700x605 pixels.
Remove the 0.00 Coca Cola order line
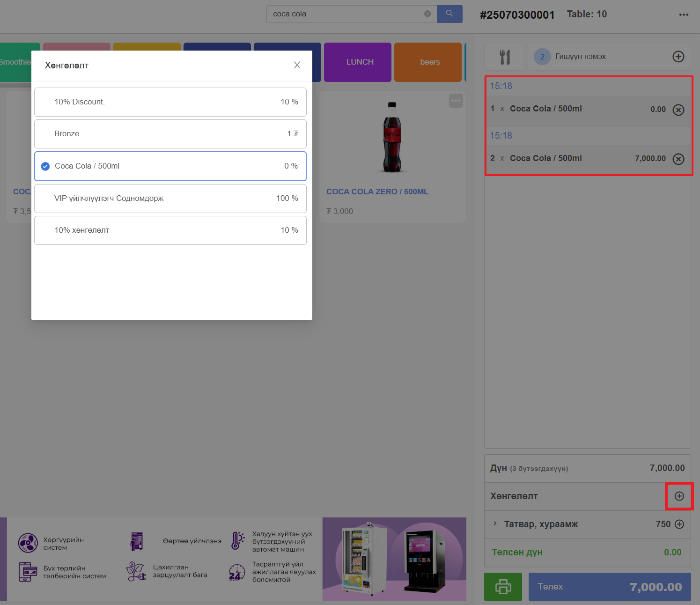[678, 110]
